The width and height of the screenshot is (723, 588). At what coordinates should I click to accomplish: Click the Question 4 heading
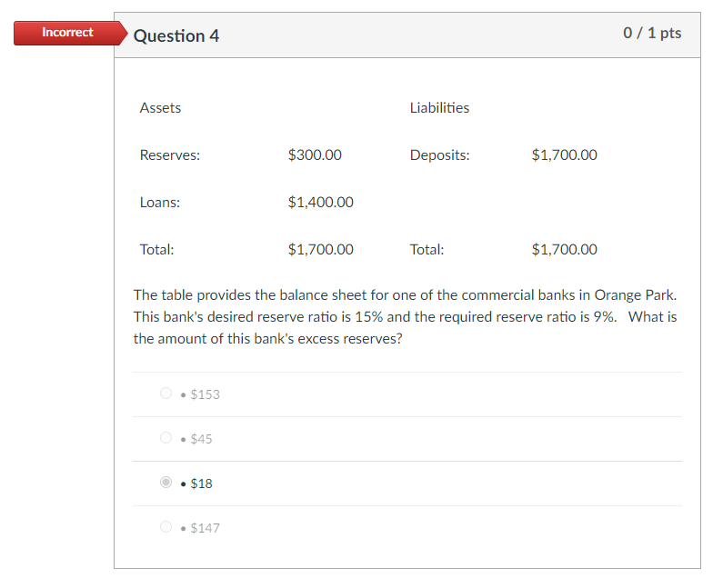pyautogui.click(x=176, y=36)
